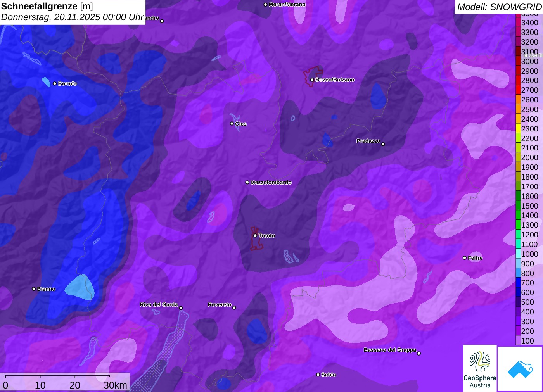Click the Bassano del Grappa label text
Image resolution: width=543 pixels, height=392 pixels.
390,350
